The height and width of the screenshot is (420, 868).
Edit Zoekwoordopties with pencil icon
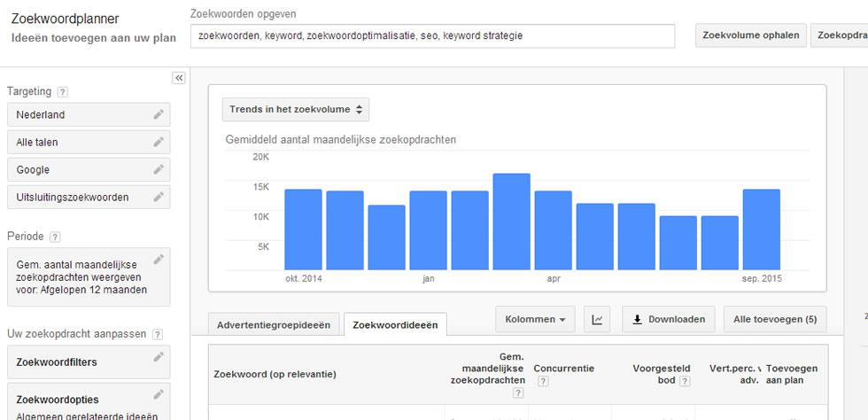point(159,394)
